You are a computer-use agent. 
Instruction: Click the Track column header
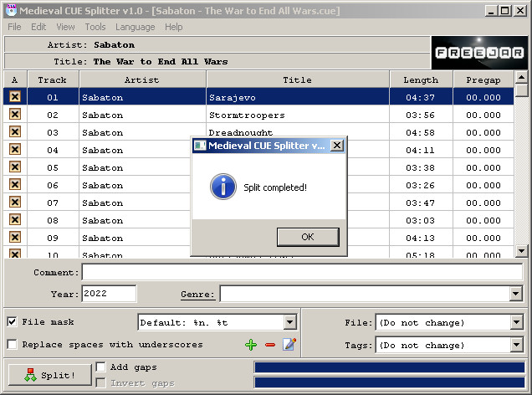tap(53, 80)
